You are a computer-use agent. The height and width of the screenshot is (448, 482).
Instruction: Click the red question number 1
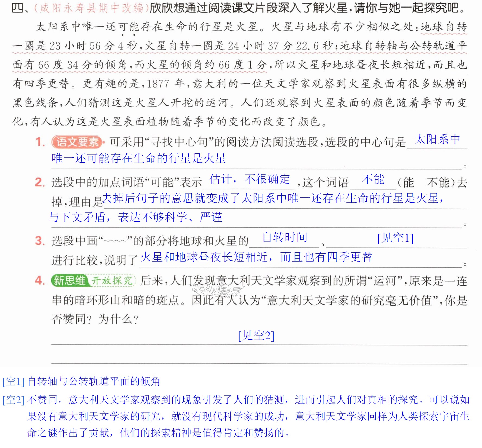click(40, 142)
